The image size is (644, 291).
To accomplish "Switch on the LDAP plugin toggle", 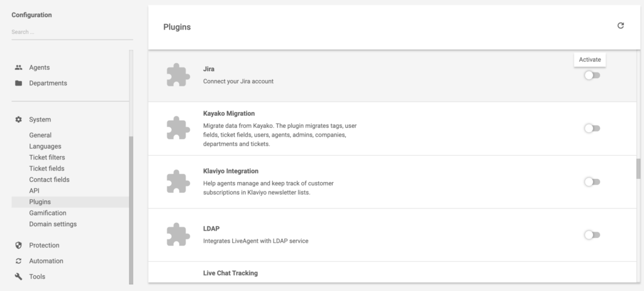I will point(592,235).
